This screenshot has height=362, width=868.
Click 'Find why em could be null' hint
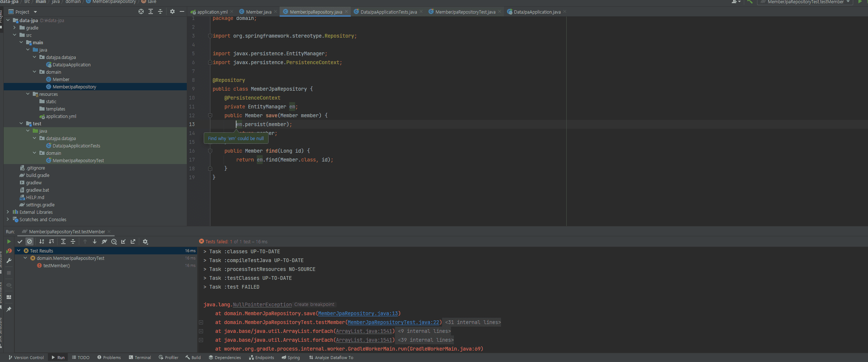pos(236,139)
